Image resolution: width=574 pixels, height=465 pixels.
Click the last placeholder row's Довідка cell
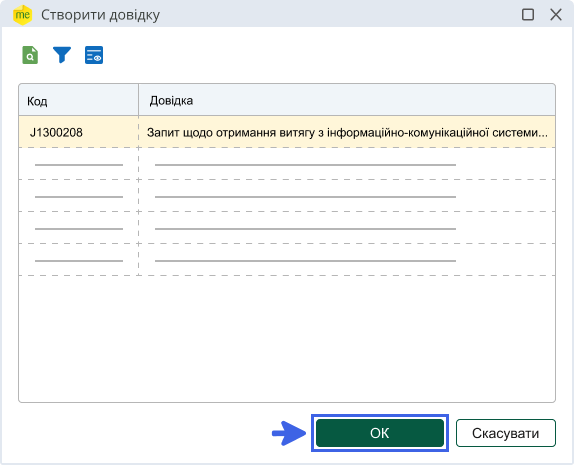point(347,260)
